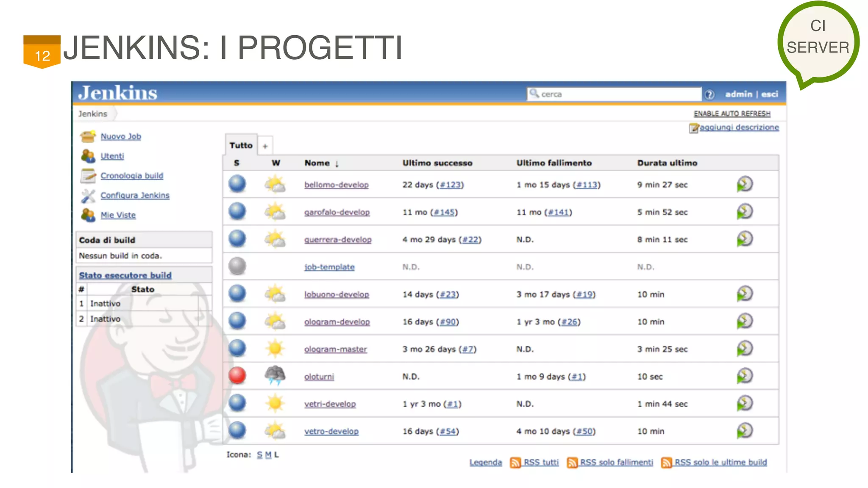The height and width of the screenshot is (488, 868).
Task: Click the Nuovo Job icon
Action: (x=88, y=136)
